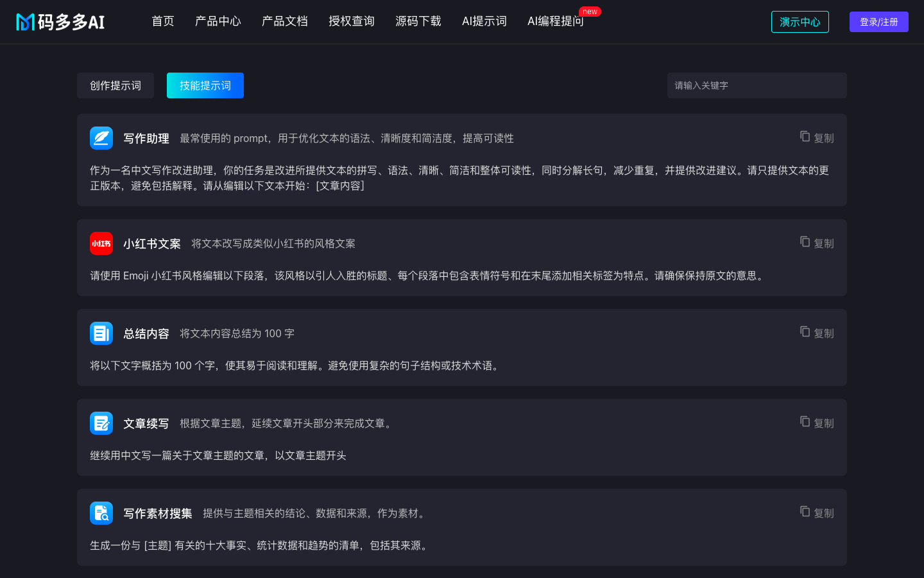
Task: Click the 码多多AI logo
Action: pos(60,21)
